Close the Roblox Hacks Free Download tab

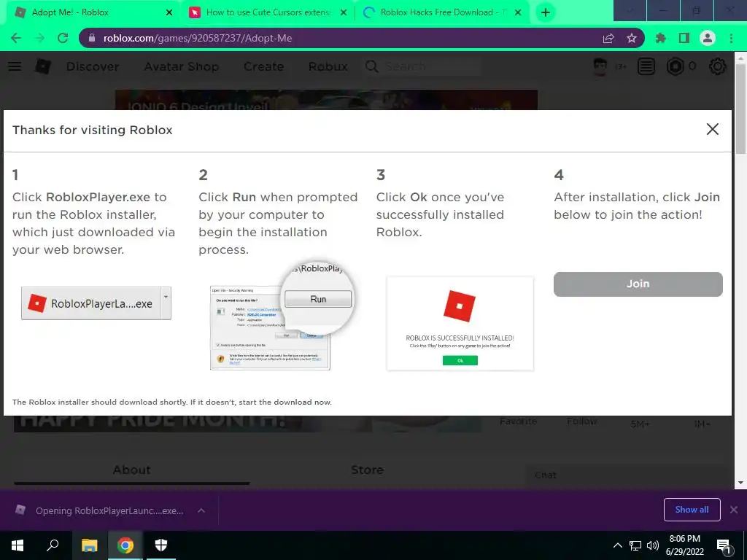[x=518, y=12]
